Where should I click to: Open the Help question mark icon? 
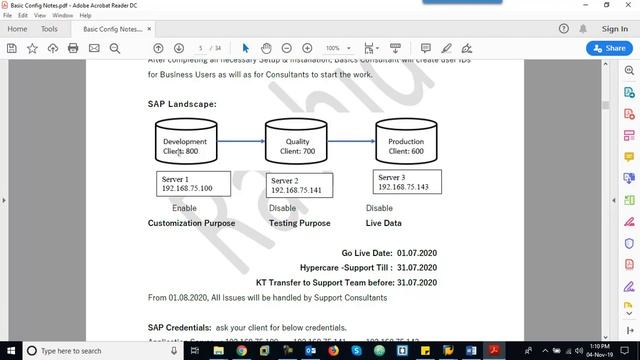[564, 29]
